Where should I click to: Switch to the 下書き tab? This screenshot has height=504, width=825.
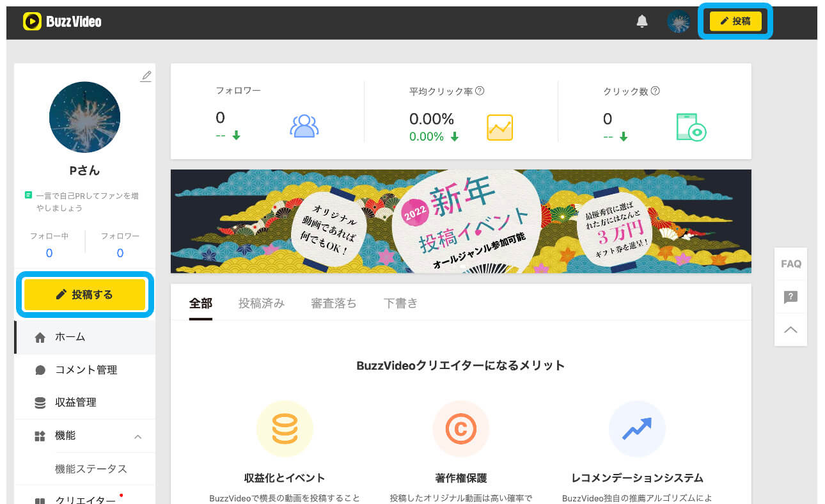point(400,303)
